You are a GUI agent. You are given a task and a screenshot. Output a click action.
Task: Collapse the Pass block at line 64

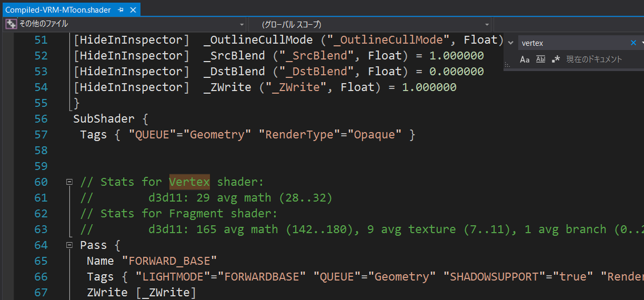coord(69,245)
